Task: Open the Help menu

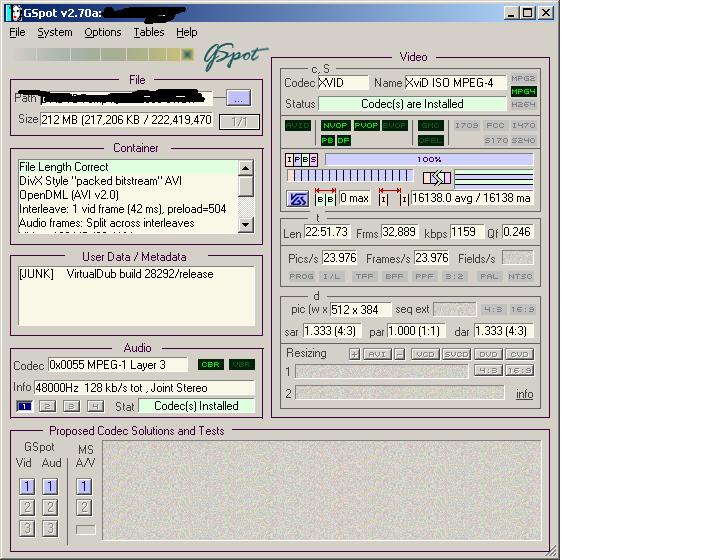Action: [x=186, y=32]
